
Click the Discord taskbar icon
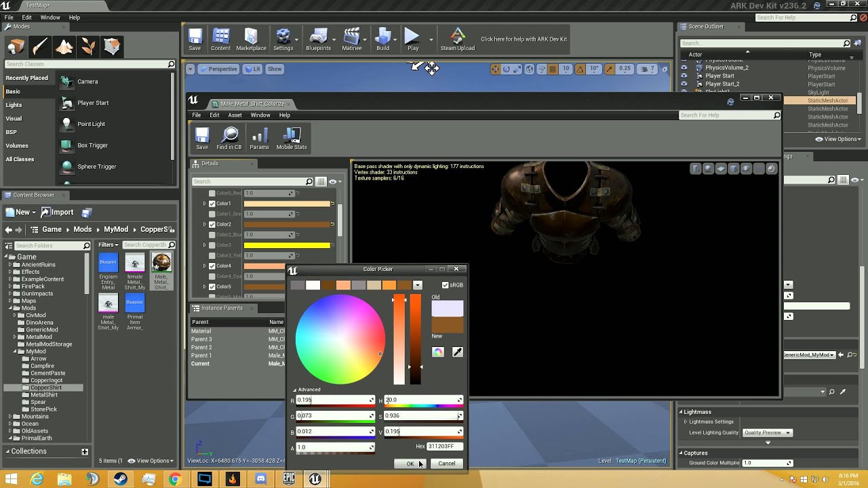click(260, 479)
